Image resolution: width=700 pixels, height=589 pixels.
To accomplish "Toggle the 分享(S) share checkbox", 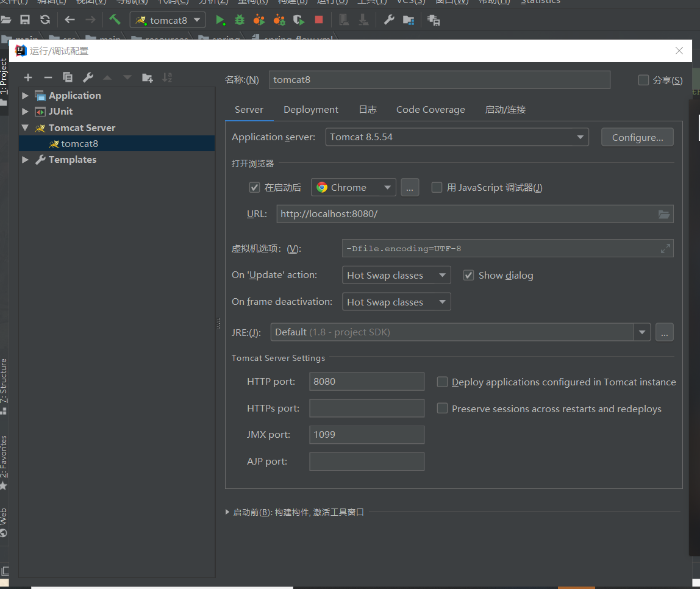I will 643,80.
